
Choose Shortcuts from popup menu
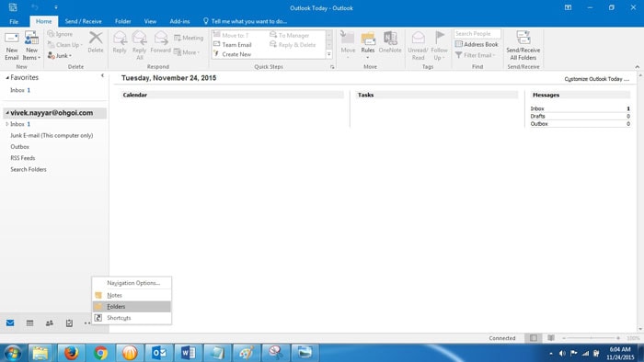[x=132, y=318]
